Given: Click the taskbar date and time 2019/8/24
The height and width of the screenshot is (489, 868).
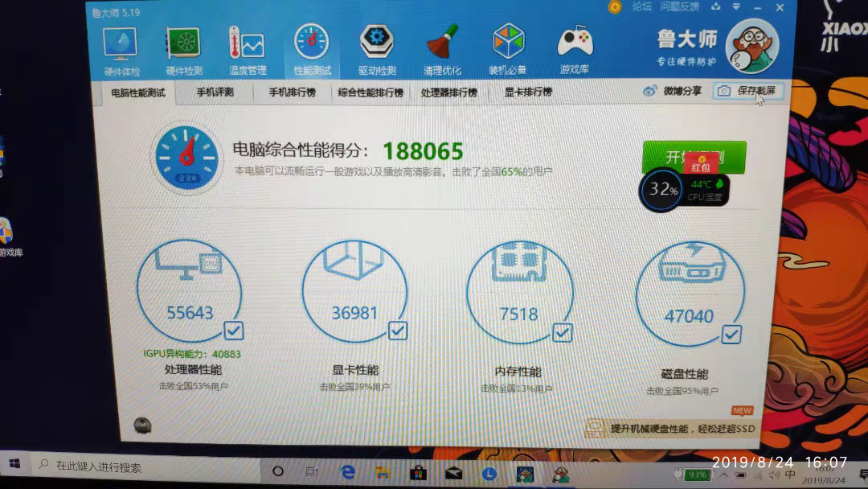Looking at the screenshot, I should pyautogui.click(x=824, y=475).
